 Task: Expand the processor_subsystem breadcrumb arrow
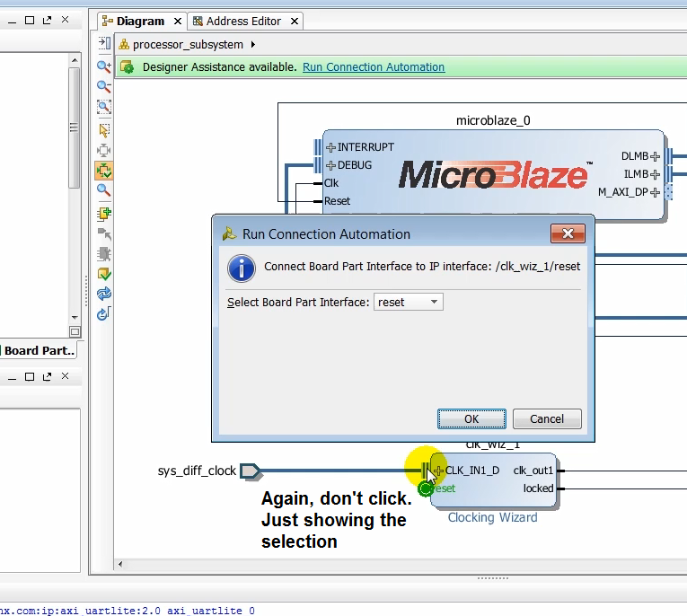pos(253,45)
